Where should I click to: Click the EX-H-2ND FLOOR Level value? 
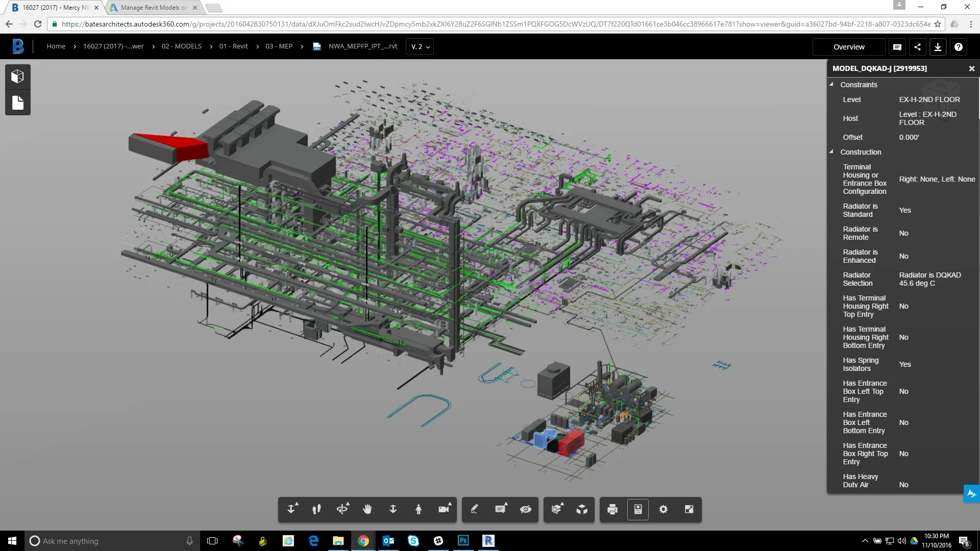coord(929,99)
